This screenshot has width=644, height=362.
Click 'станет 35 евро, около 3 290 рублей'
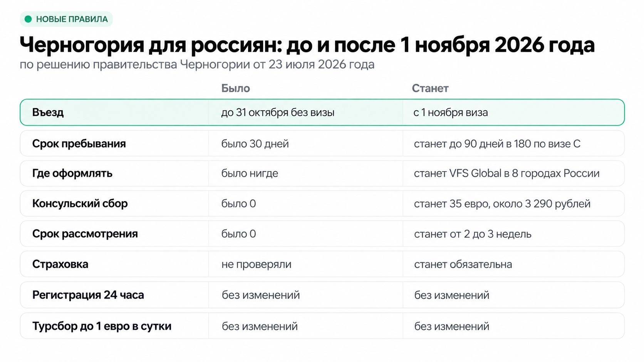click(502, 204)
